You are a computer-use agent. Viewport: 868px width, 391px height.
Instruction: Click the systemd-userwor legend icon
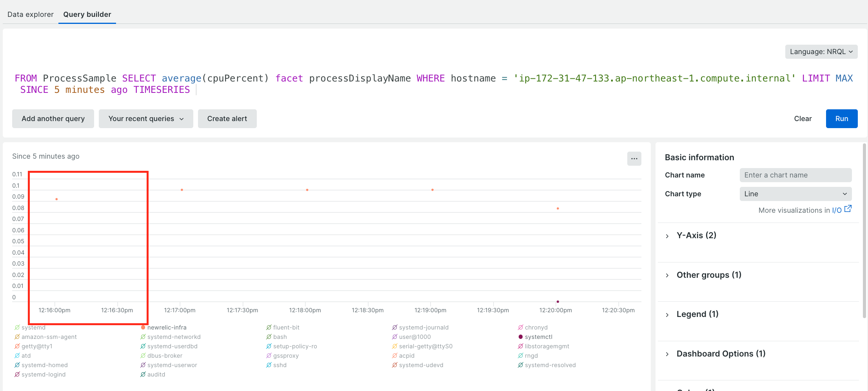tap(143, 365)
